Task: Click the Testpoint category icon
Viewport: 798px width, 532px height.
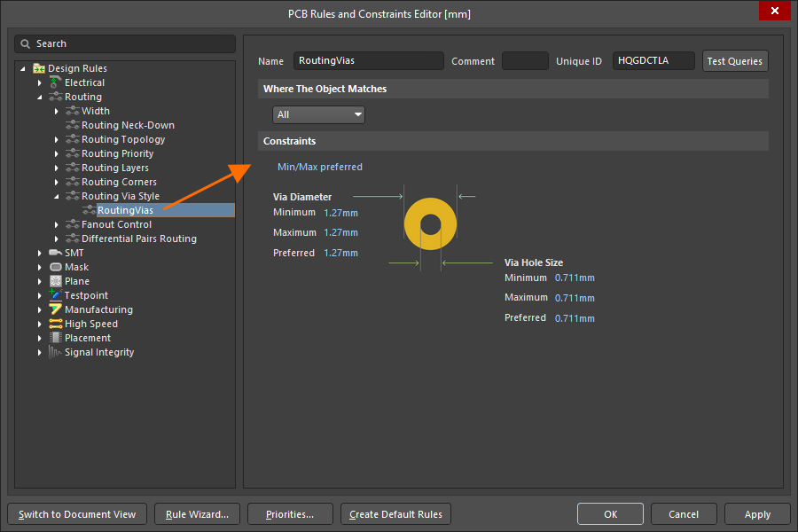Action: click(55, 295)
